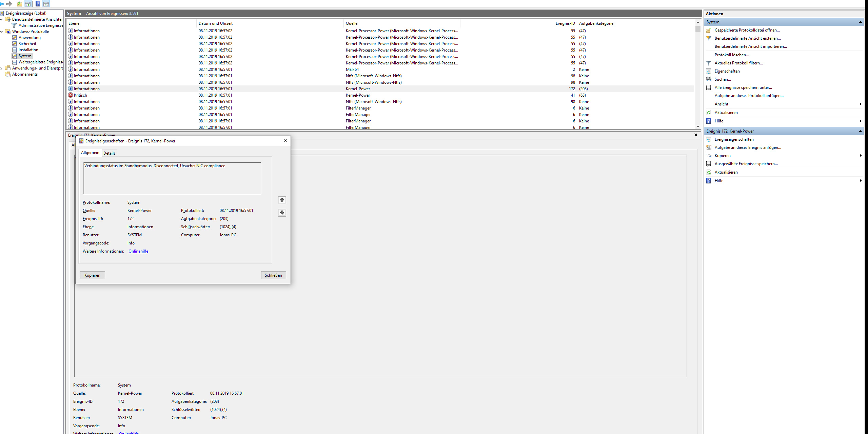Expand 'Anwendungs- und Dienstprotokolle' node
The image size is (868, 434).
click(x=2, y=68)
